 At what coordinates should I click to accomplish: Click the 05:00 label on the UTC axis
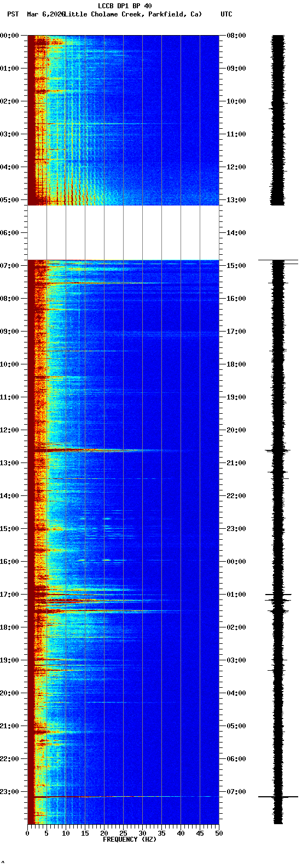coord(236,726)
